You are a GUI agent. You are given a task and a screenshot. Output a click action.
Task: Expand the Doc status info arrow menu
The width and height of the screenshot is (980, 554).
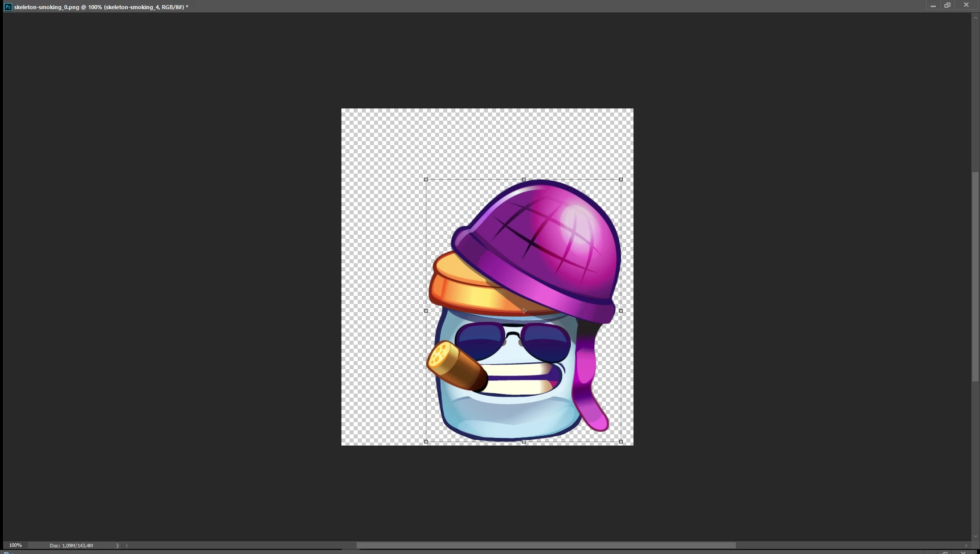(x=118, y=546)
